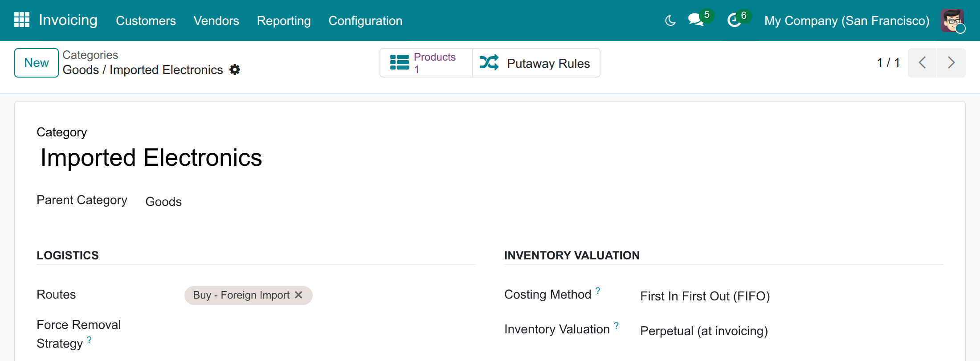Show help for Force Removal Strategy
The height and width of the screenshot is (361, 980).
(89, 340)
